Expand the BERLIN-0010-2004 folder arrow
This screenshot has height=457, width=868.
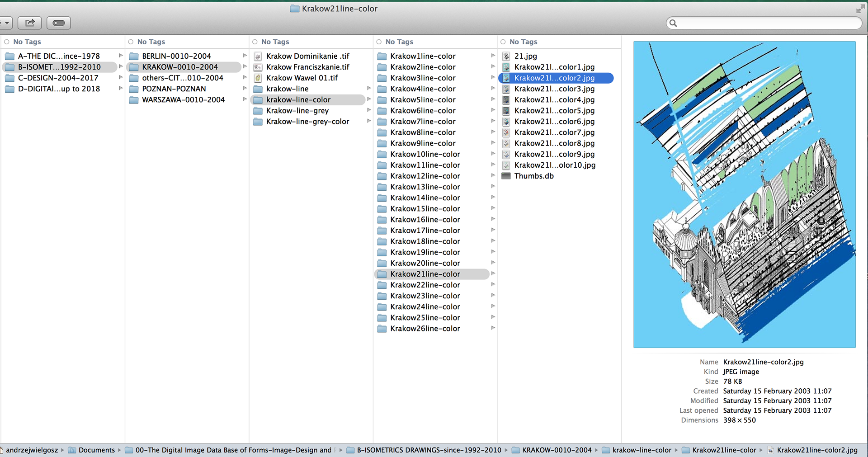click(245, 56)
